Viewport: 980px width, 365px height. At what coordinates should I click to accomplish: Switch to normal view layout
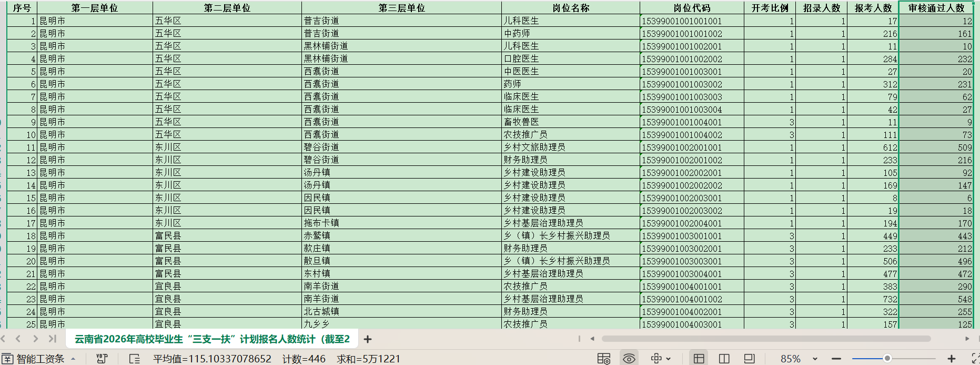pyautogui.click(x=699, y=359)
